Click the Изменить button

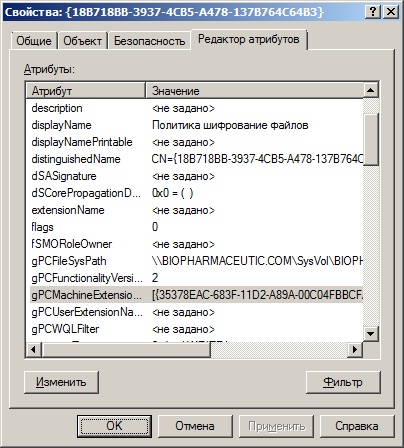click(61, 382)
